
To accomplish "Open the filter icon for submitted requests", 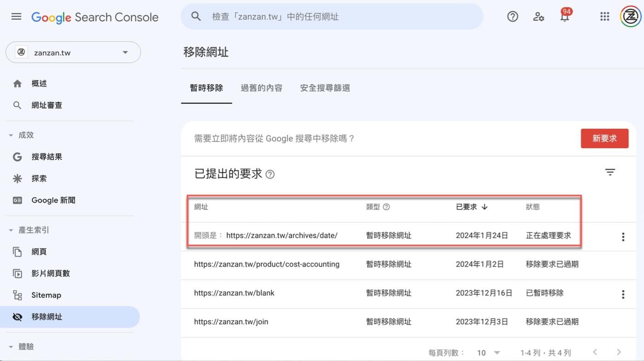I will tap(610, 172).
